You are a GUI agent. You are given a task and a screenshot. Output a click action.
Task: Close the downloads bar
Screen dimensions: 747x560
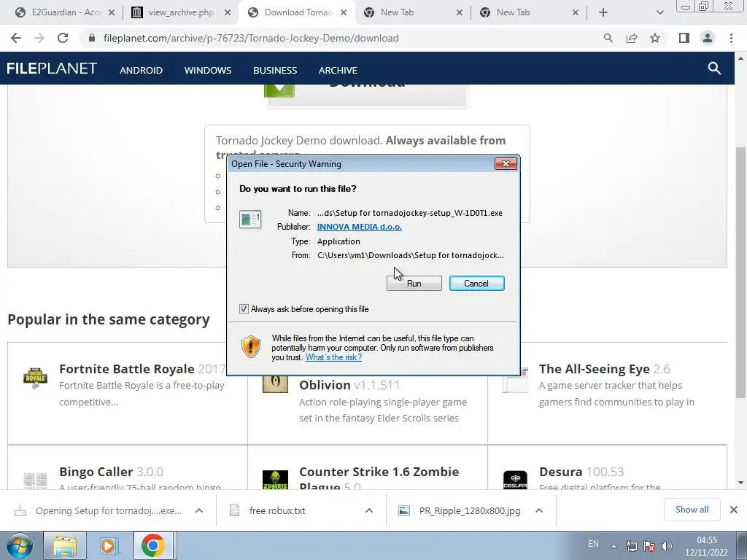point(734,510)
